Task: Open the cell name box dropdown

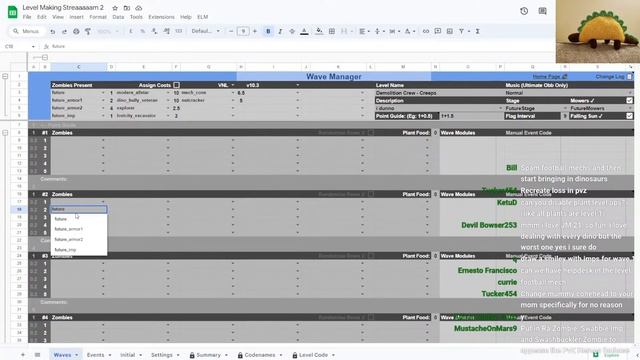Action: point(33,47)
